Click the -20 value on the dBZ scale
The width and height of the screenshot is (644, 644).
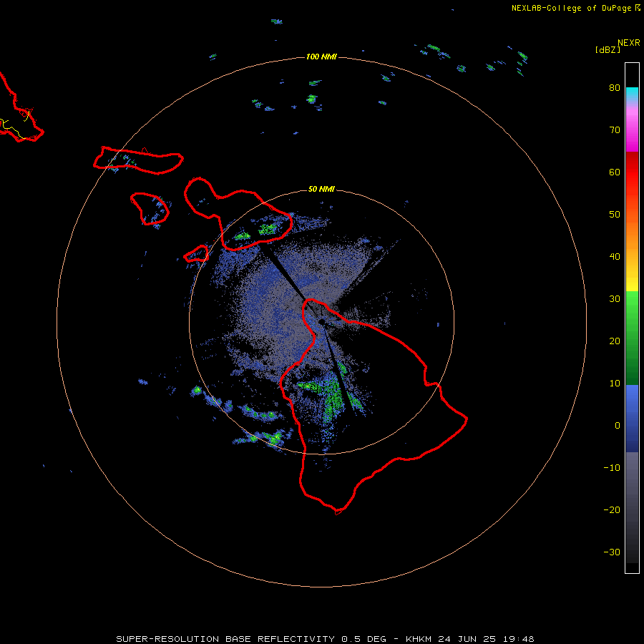pyautogui.click(x=612, y=510)
